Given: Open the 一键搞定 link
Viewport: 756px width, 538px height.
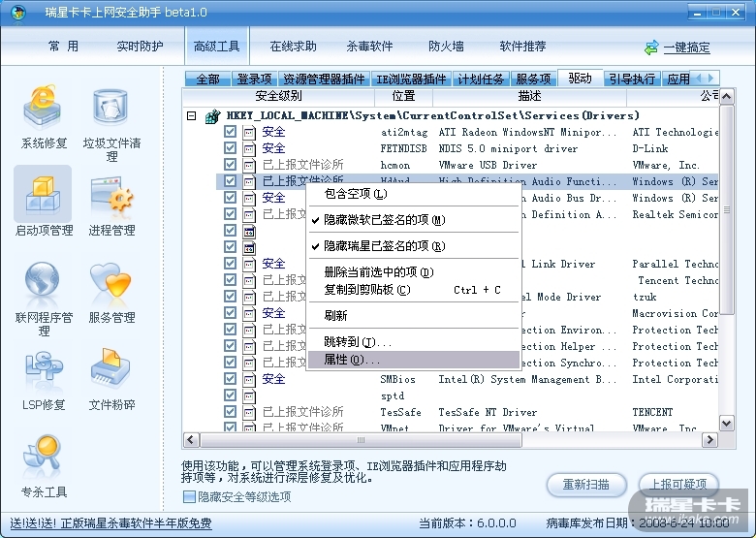Looking at the screenshot, I should [x=686, y=47].
